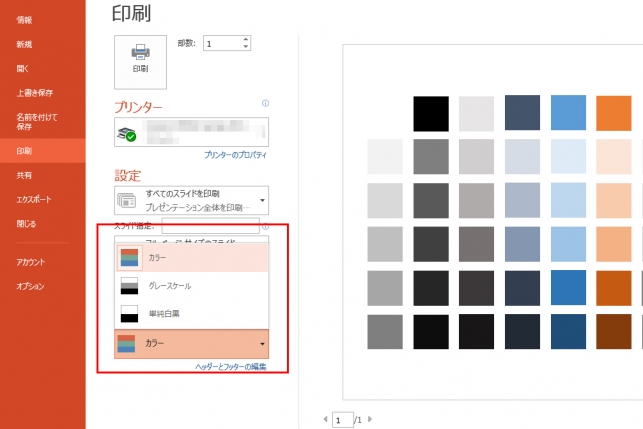Click the preview page number field
643x429 pixels.
pos(343,420)
